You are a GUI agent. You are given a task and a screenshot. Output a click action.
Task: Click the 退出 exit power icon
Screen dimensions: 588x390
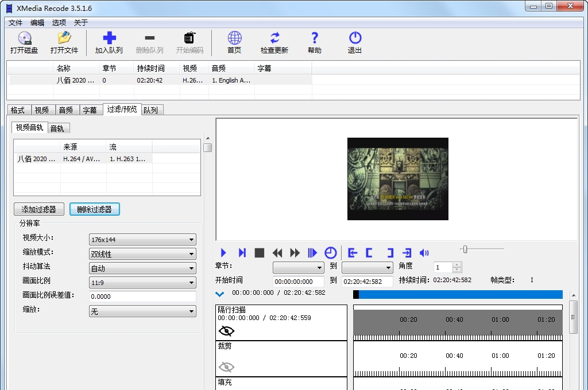pyautogui.click(x=354, y=42)
